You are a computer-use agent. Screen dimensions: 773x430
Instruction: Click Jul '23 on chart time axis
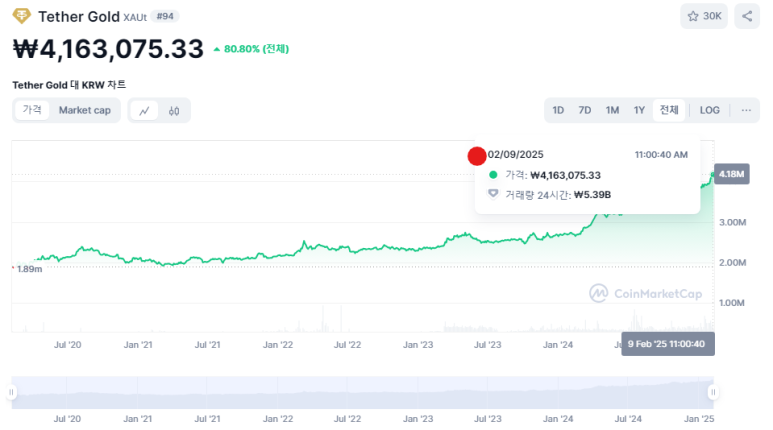tap(488, 345)
